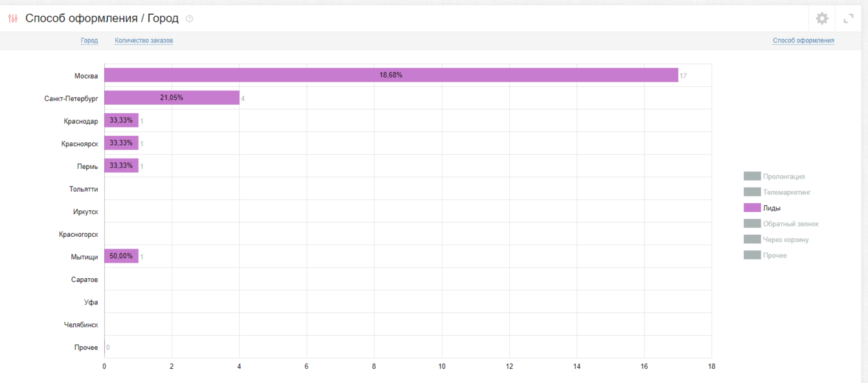868x383 pixels.
Task: Open the Количество заказов metric selector
Action: (x=144, y=41)
